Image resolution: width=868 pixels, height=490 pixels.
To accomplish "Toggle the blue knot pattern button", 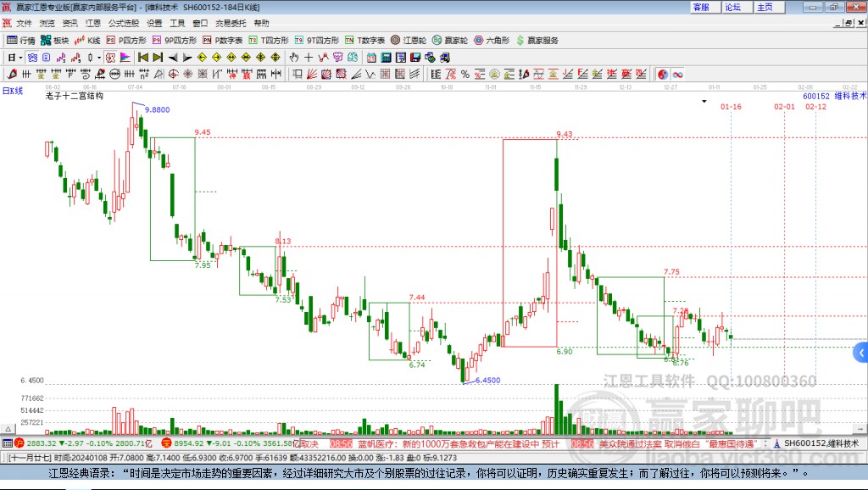I will pos(32,57).
